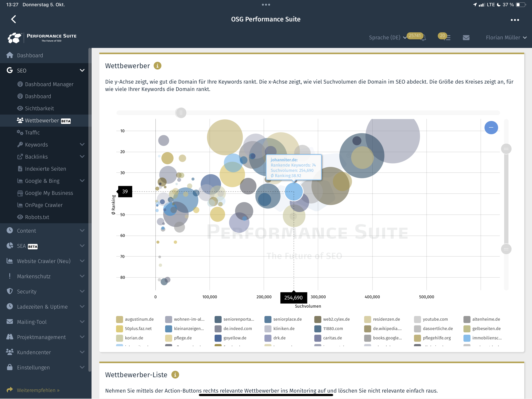Image resolution: width=532 pixels, height=399 pixels.
Task: Click horizontal zoom slider handle
Action: [x=181, y=113]
